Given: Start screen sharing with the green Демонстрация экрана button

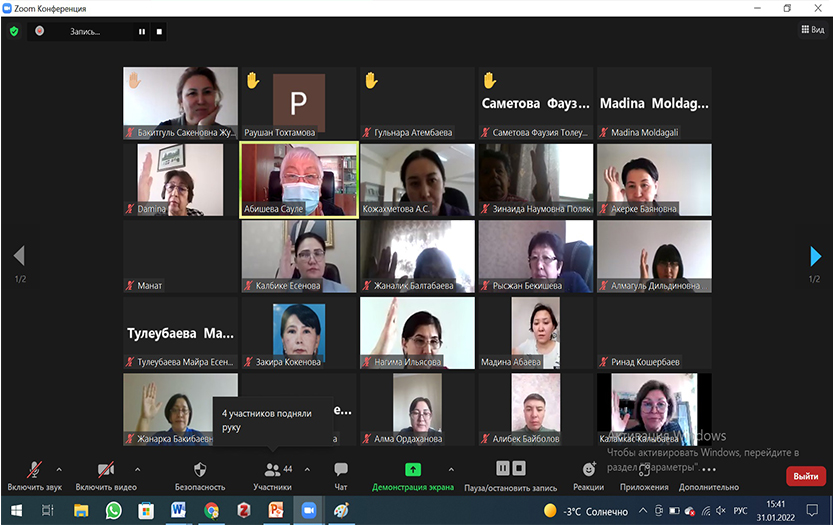Looking at the screenshot, I should pyautogui.click(x=412, y=470).
